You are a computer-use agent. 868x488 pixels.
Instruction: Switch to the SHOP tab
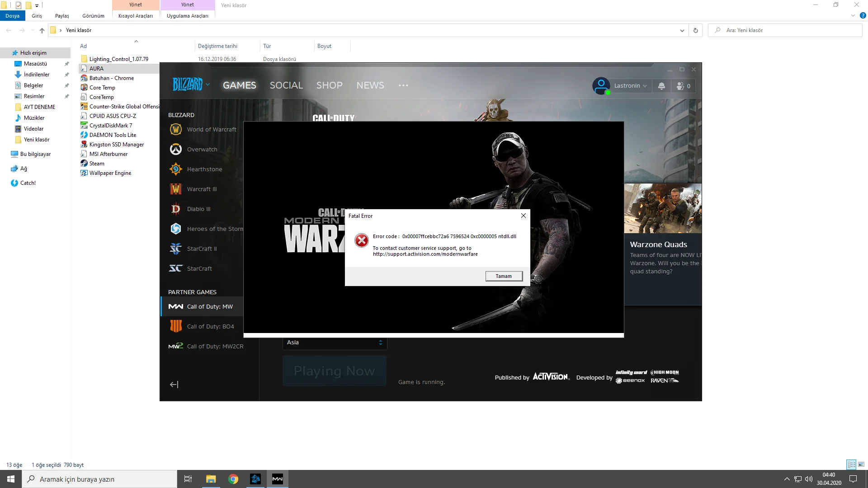tap(329, 85)
